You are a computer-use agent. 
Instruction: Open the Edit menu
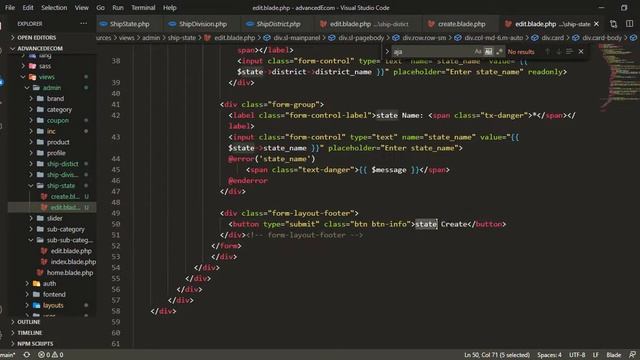coord(28,8)
